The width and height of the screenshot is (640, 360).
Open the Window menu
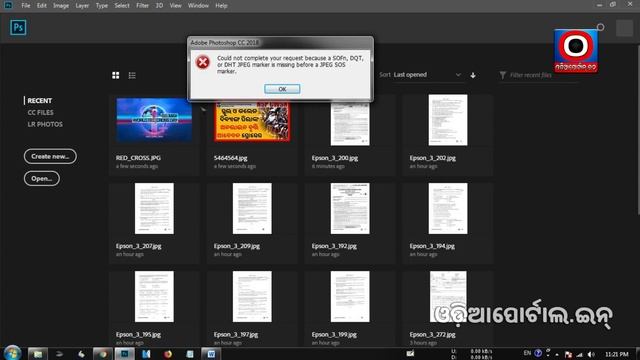click(198, 6)
